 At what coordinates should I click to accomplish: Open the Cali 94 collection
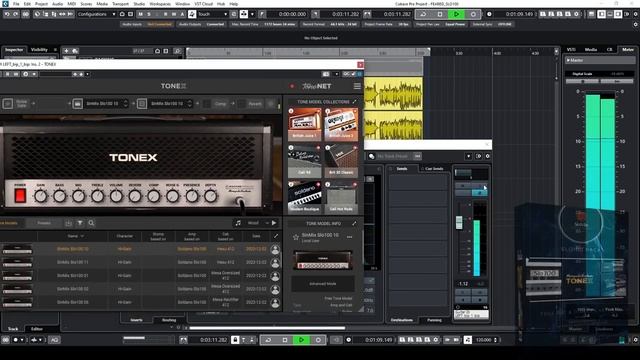coord(304,161)
